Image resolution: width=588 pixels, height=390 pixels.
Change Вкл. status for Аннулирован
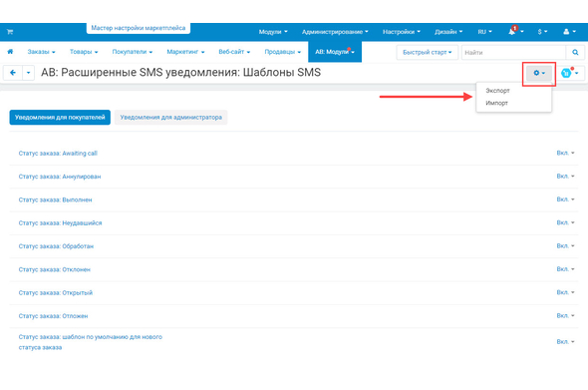tap(565, 176)
